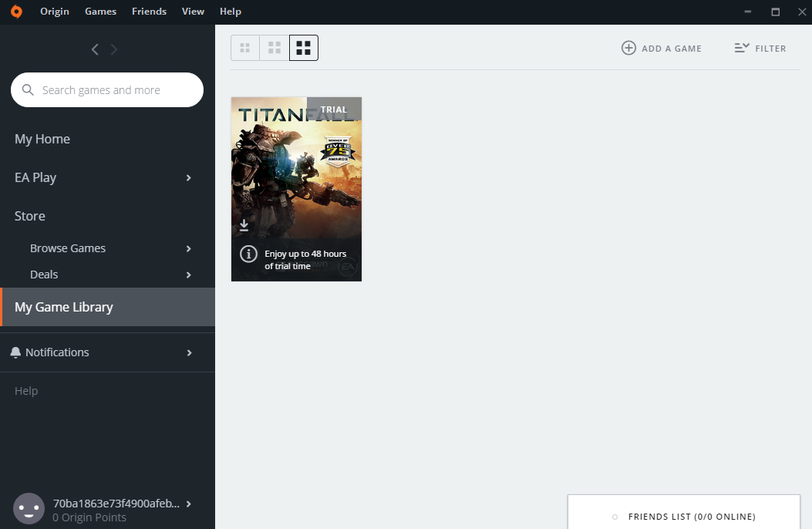Open the Origin menu
This screenshot has width=812, height=529.
(55, 12)
